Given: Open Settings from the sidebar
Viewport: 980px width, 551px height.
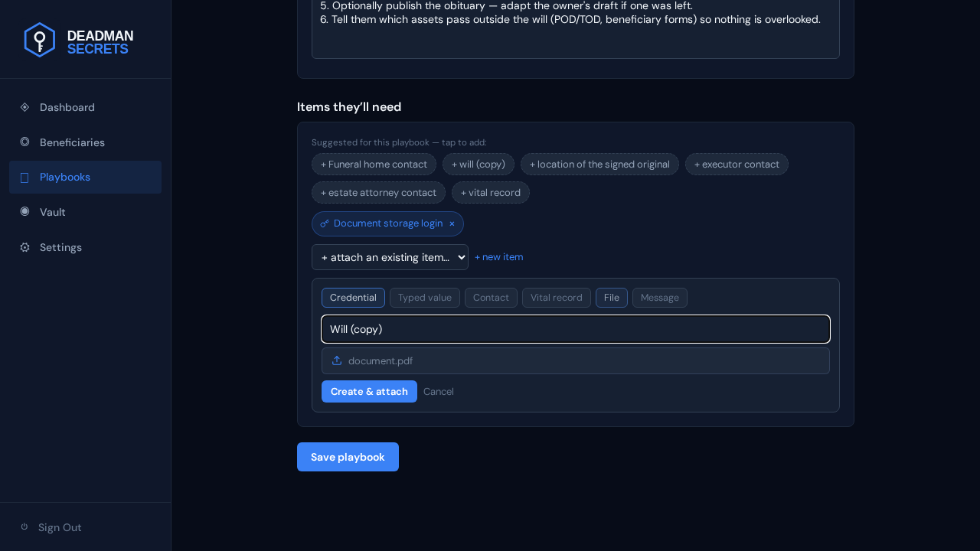Looking at the screenshot, I should coord(85,247).
